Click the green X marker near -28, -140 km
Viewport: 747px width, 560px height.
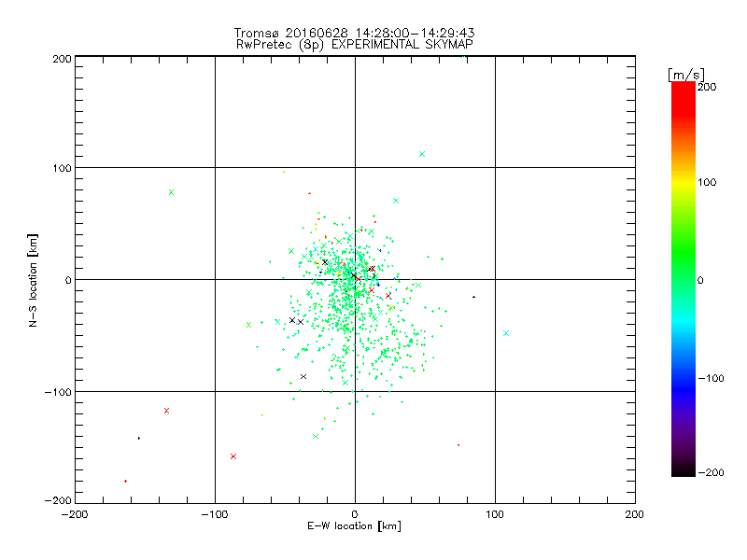point(316,436)
